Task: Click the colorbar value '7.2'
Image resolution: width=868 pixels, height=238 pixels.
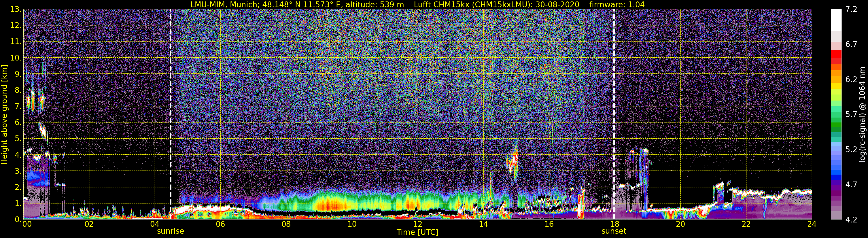Action: tap(851, 10)
